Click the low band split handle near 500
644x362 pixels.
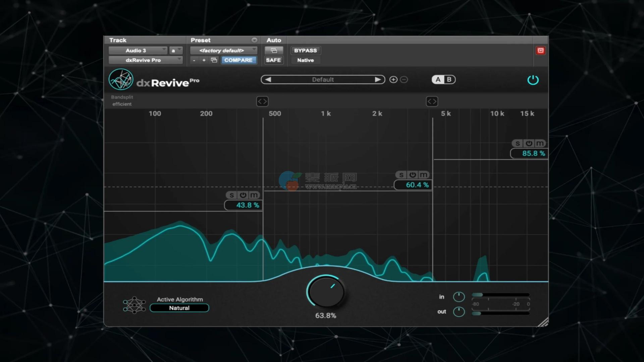tap(262, 101)
